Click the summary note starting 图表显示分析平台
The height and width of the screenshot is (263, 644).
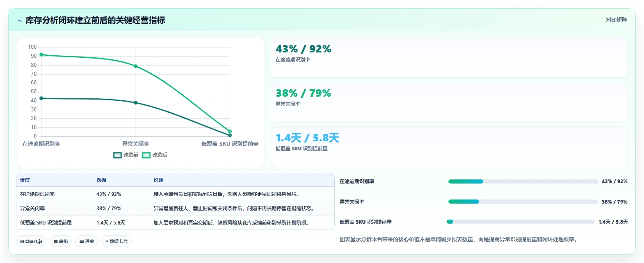coord(459,239)
